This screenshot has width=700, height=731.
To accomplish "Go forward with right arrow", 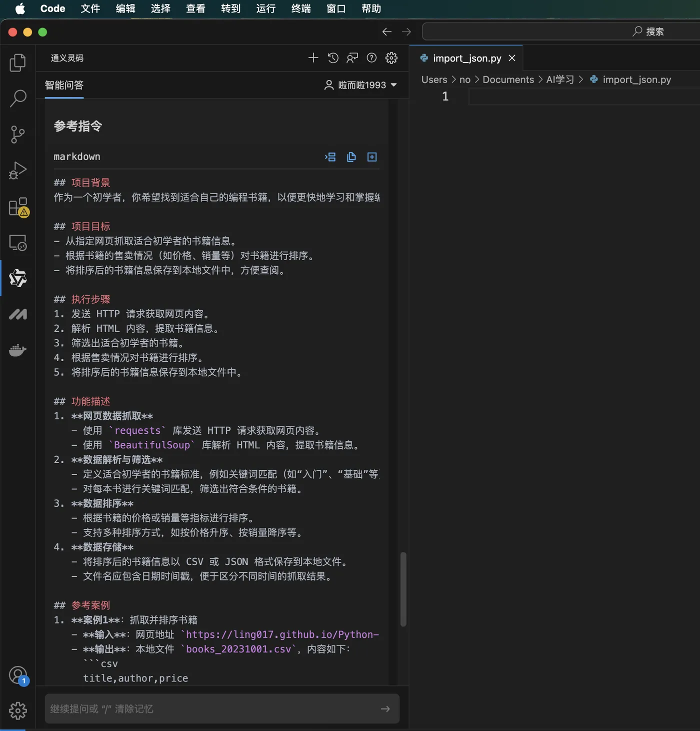I will point(406,32).
